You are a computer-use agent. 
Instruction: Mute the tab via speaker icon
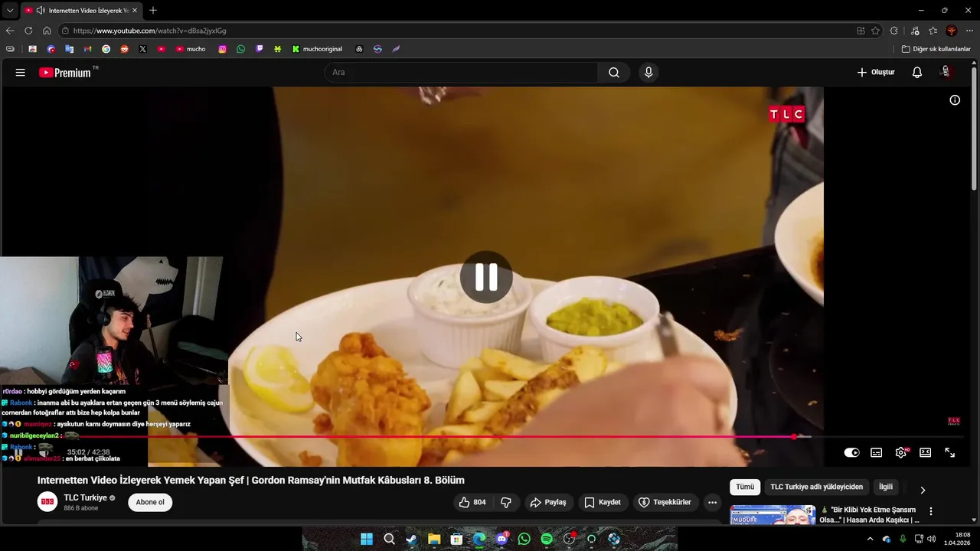click(x=40, y=11)
